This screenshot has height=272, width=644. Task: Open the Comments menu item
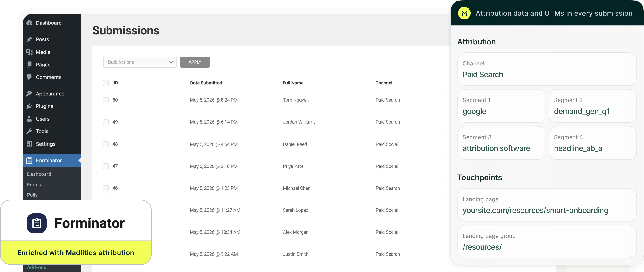point(52,77)
